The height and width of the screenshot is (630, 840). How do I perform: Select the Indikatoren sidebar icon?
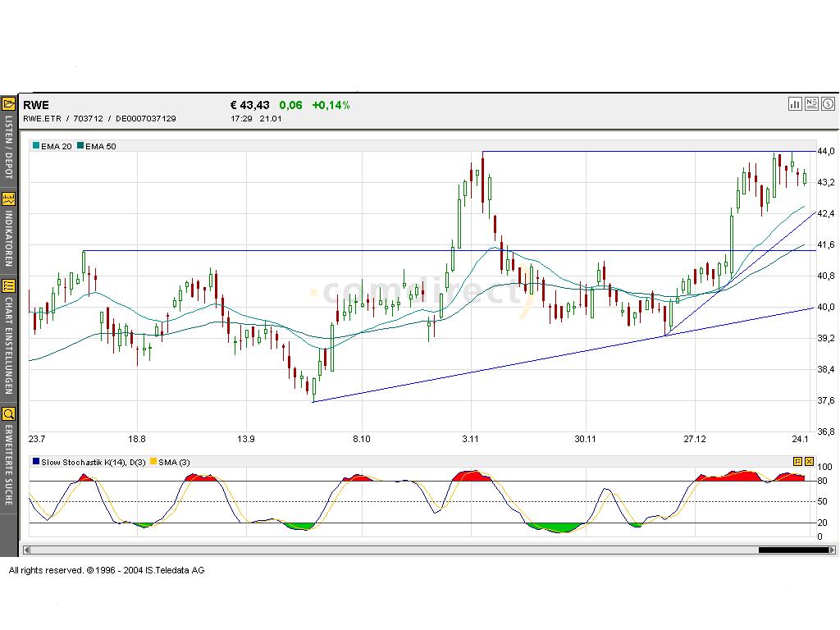pos(8,199)
